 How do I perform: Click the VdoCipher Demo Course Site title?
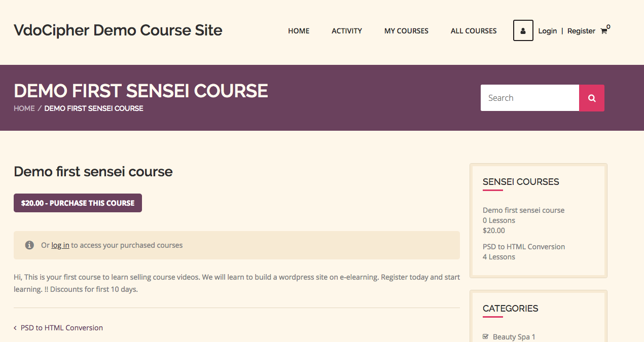(118, 30)
